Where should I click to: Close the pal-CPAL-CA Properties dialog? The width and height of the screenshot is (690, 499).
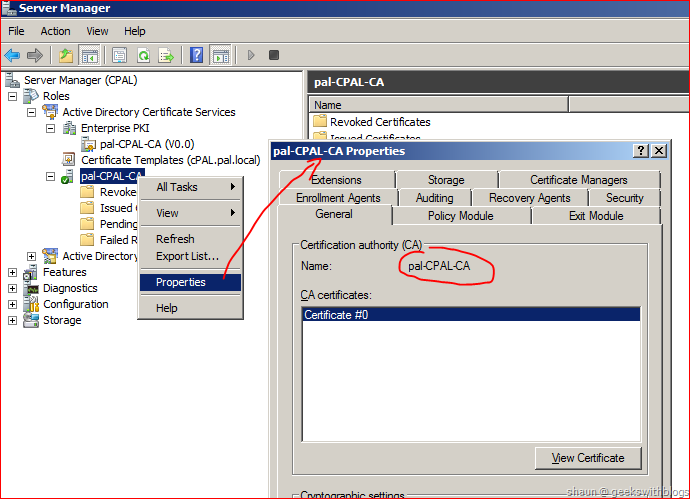click(x=659, y=151)
